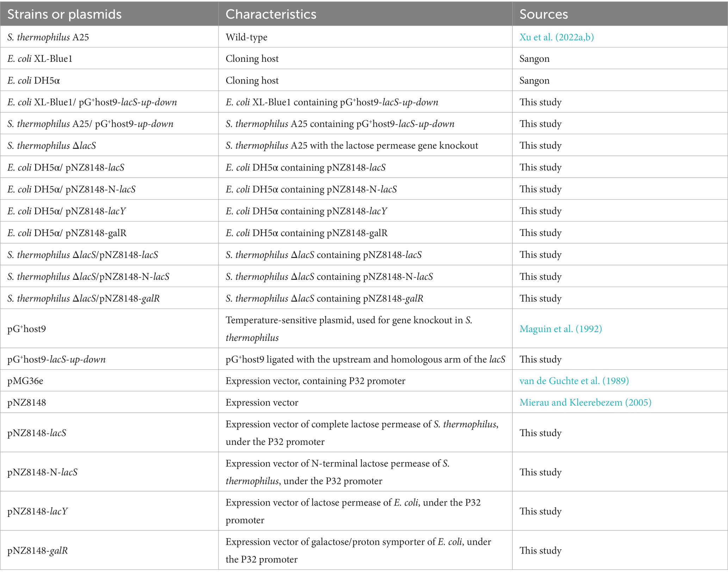The image size is (728, 575).
Task: Click 'This study' in the pNZ8148-galR plasmid row
Action: 540,550
